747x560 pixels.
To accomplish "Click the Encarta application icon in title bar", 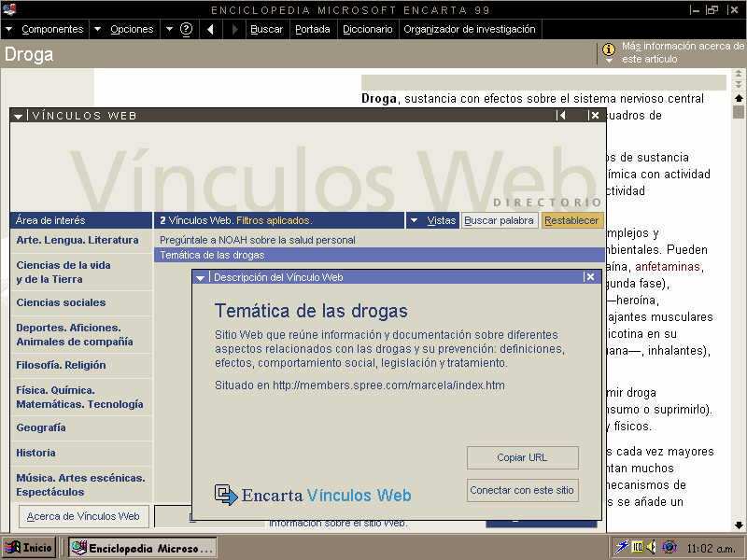I will (9, 9).
